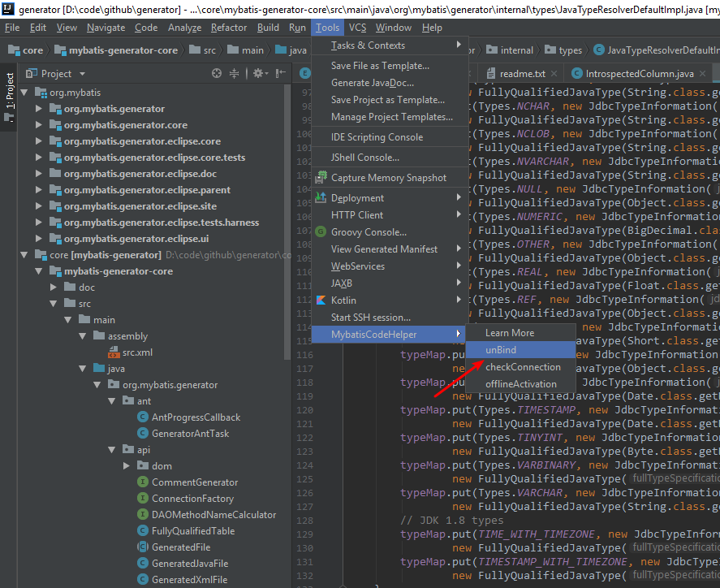Collapse the core [mybatis-generator] module node

tap(24, 255)
